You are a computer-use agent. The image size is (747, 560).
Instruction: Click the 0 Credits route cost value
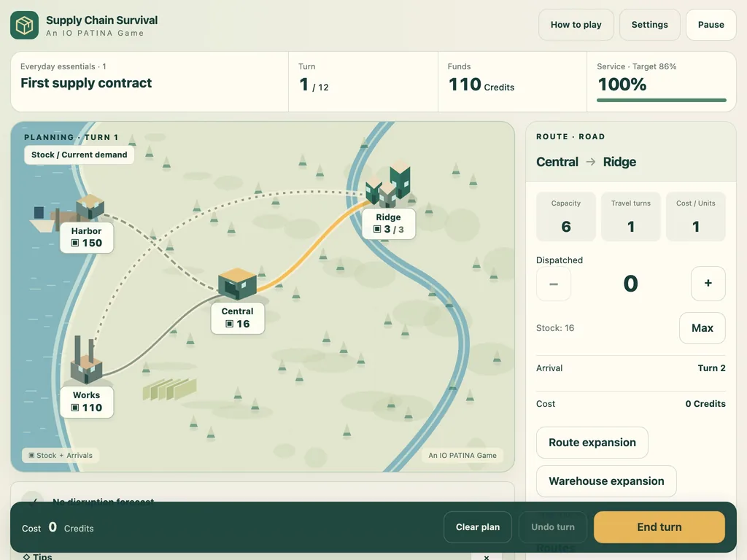(705, 404)
